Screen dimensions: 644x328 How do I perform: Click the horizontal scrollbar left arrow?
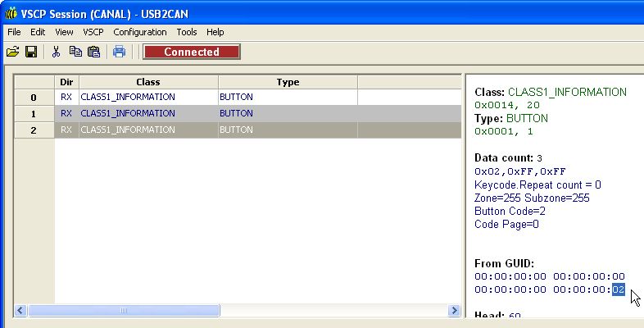pos(20,311)
